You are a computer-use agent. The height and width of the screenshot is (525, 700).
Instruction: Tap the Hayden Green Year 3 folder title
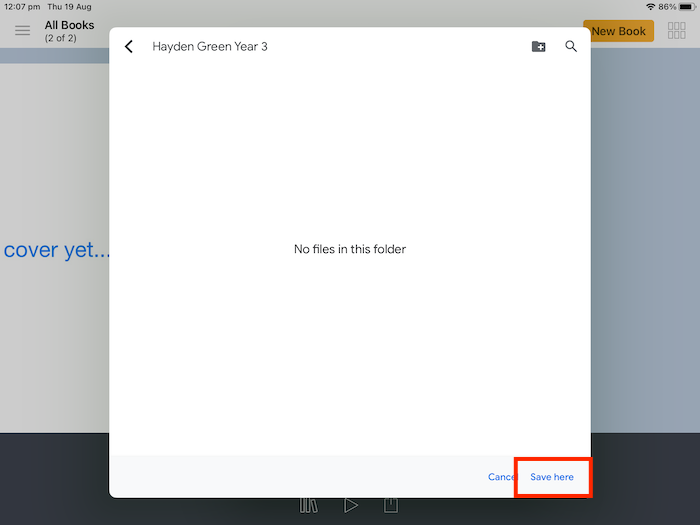click(x=210, y=47)
